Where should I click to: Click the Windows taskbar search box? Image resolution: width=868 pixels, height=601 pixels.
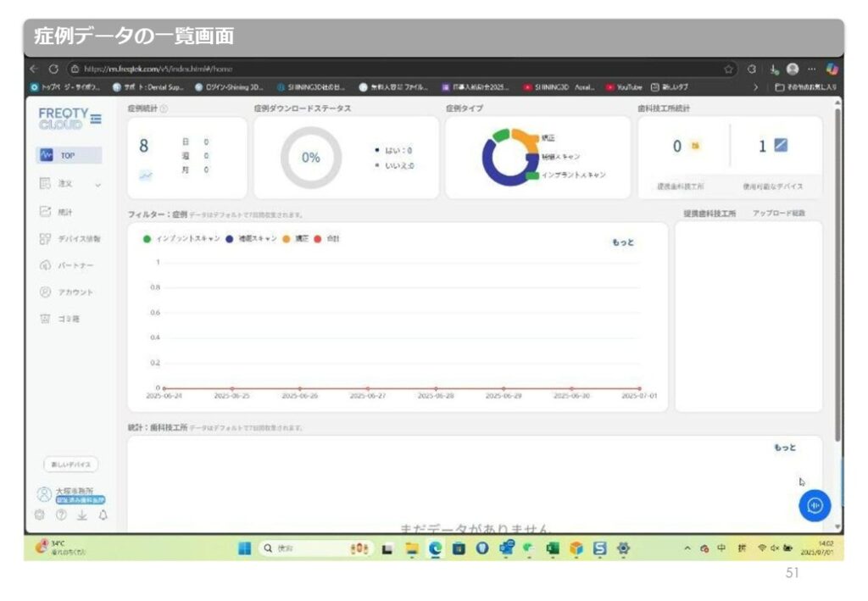pyautogui.click(x=297, y=548)
